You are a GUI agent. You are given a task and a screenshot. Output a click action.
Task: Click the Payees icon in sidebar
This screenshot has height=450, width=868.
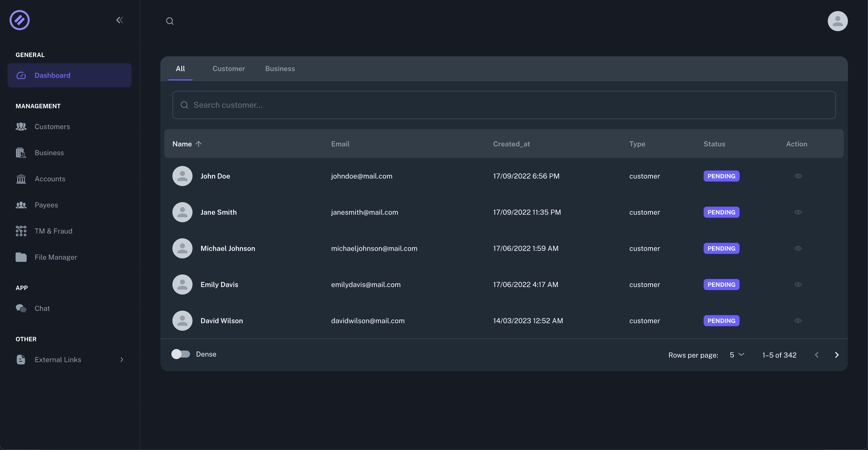(21, 205)
